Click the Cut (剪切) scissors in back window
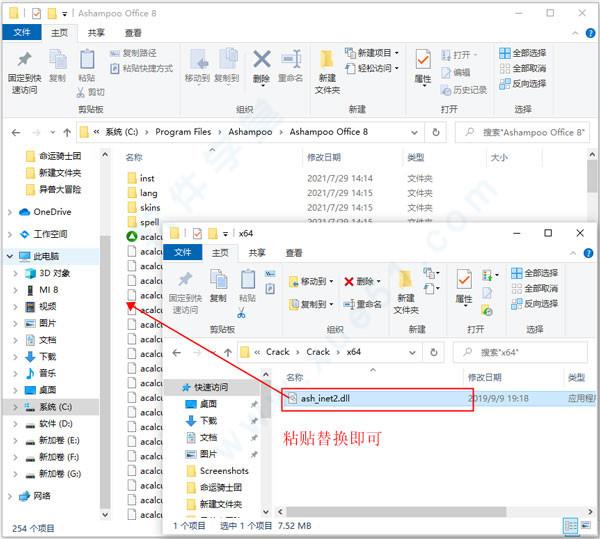Screen dimensions: 600x539 [x=91, y=92]
